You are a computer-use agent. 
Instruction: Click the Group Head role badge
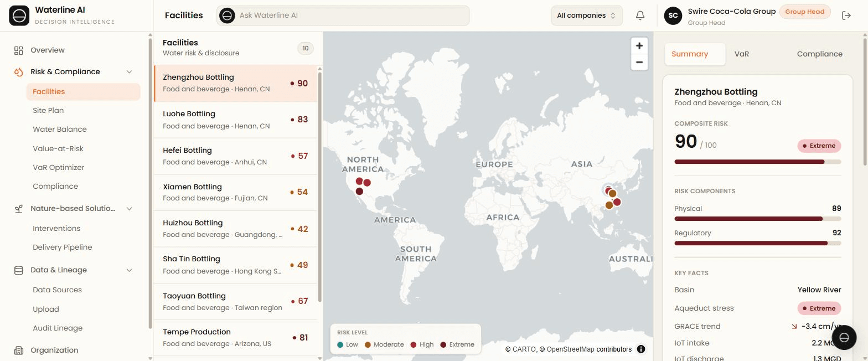(x=804, y=12)
